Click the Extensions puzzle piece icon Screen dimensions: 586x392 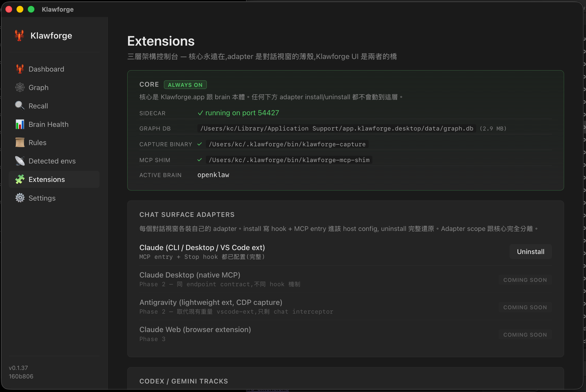coord(20,179)
